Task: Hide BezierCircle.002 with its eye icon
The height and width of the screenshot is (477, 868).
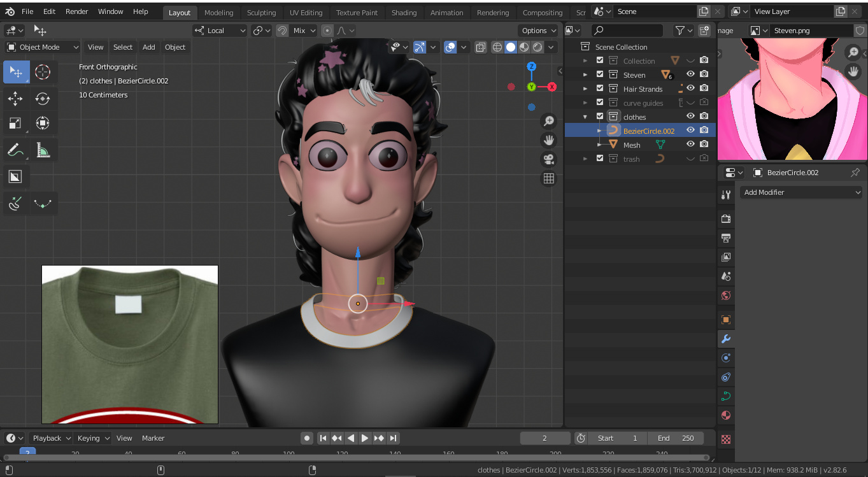Action: (x=690, y=131)
